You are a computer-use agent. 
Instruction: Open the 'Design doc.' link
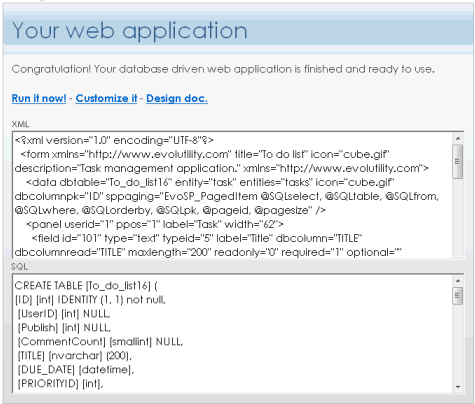click(x=177, y=98)
